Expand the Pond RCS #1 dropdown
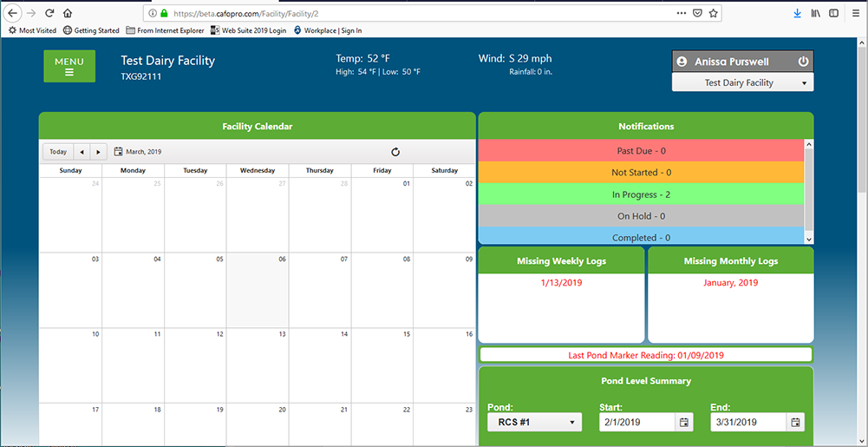Screen dimensions: 868x447 click(535, 422)
